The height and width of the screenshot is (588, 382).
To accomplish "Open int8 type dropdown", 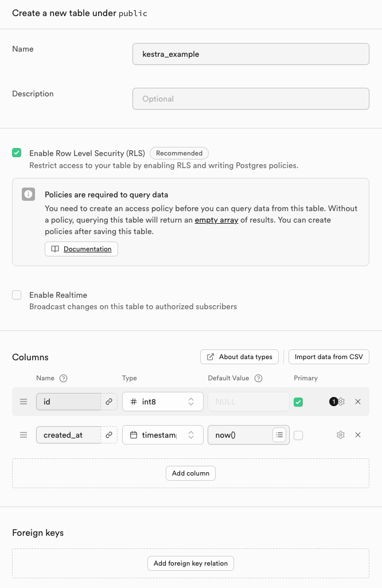I will [163, 402].
